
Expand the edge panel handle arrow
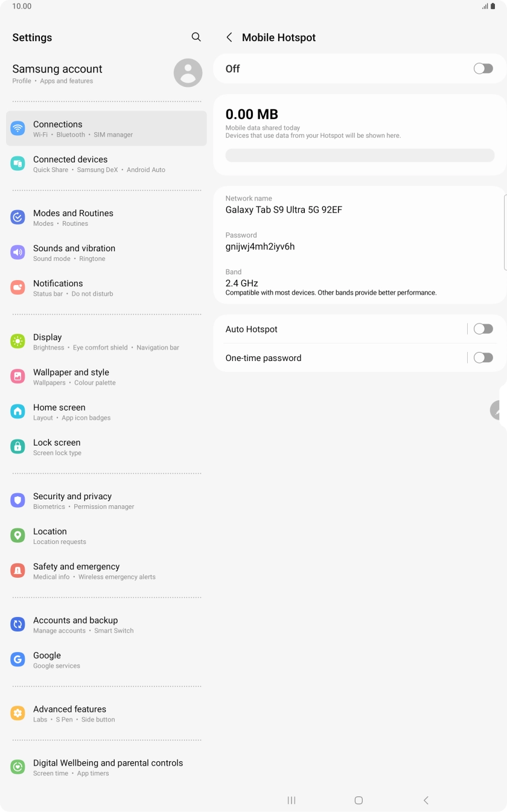[498, 410]
